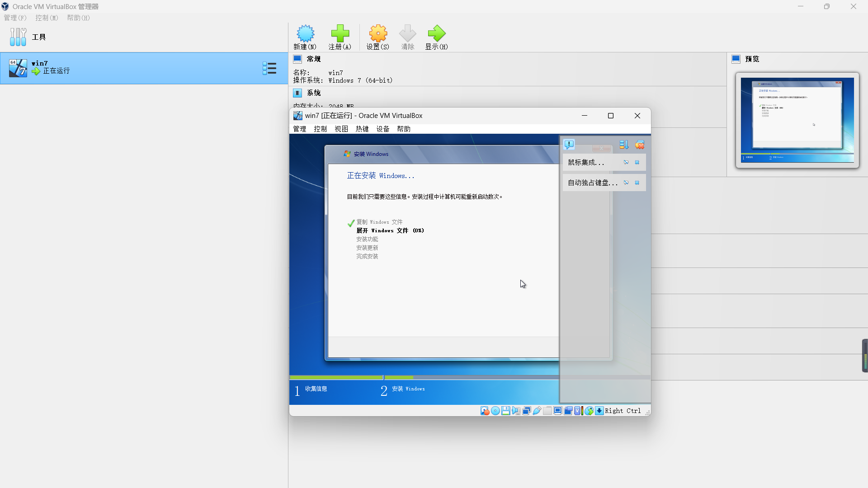
Task: Click the 复制 Windows 文件 completed step
Action: pos(379,222)
